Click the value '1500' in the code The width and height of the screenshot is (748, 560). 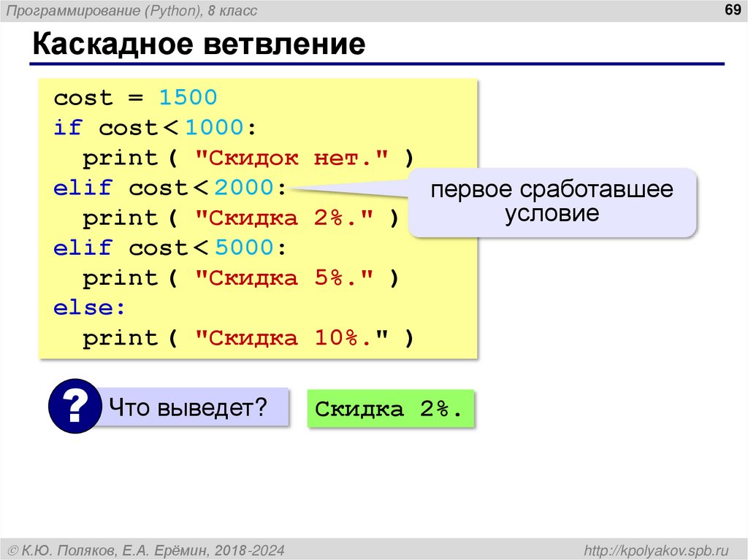(189, 96)
